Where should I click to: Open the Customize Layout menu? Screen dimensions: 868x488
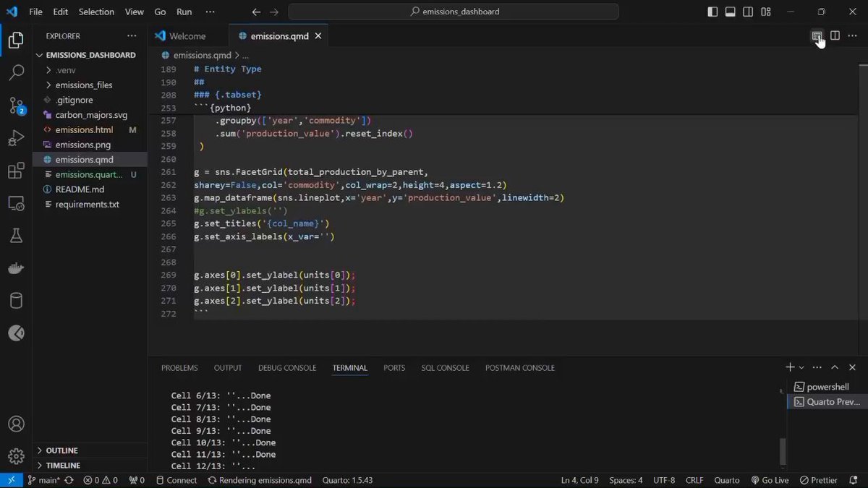pyautogui.click(x=766, y=12)
